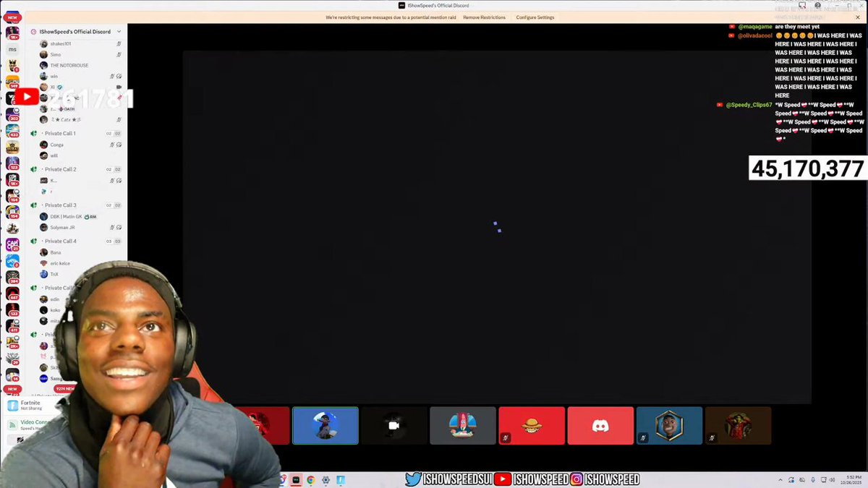Screen dimensions: 868x488
Task: Open server icon with 447 badge
Action: coord(12,293)
